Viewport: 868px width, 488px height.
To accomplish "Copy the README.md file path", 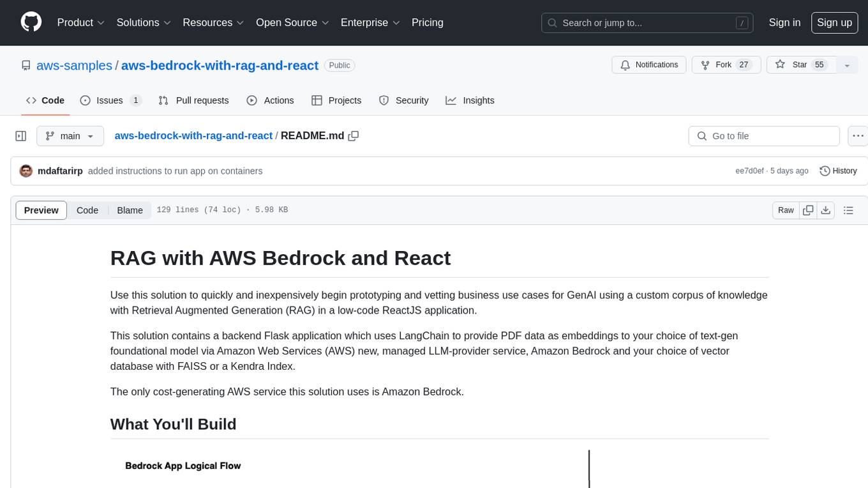I will point(354,136).
